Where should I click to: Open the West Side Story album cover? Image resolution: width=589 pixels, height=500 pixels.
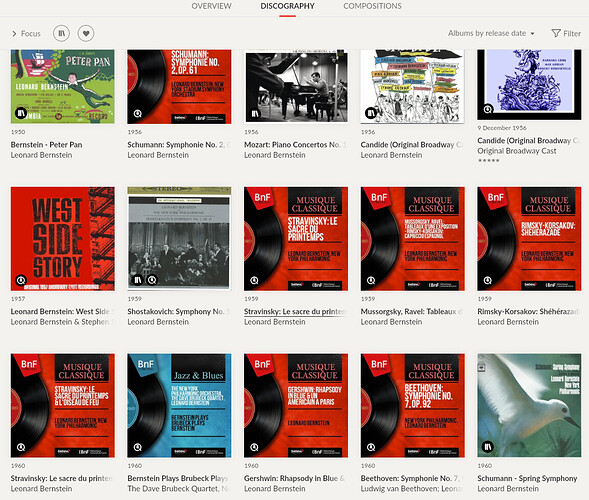pyautogui.click(x=63, y=239)
